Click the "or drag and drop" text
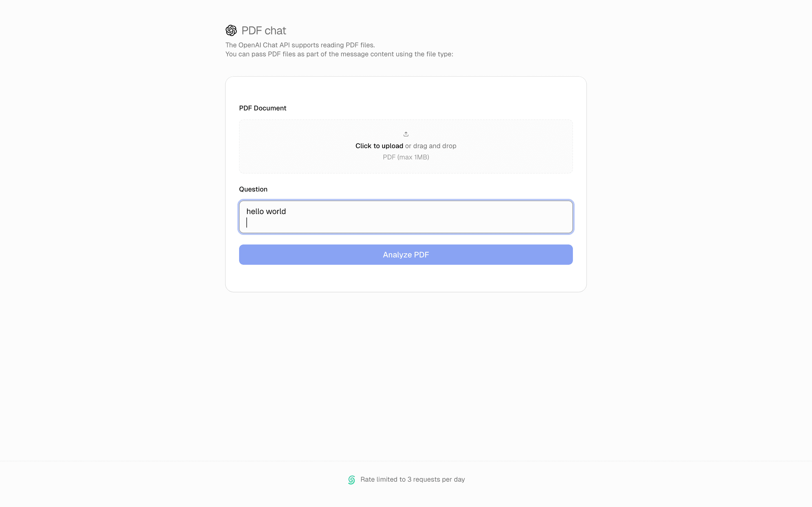This screenshot has height=507, width=812. 431,146
